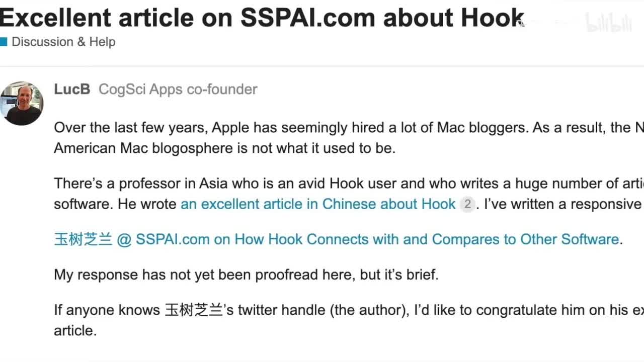Click the bilibili watermark logo
The width and height of the screenshot is (644, 362).
tap(608, 23)
